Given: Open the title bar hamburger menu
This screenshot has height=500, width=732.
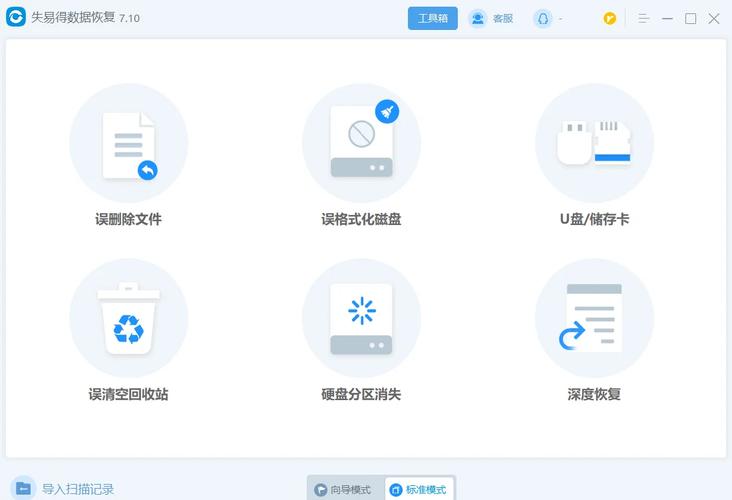Looking at the screenshot, I should point(644,19).
